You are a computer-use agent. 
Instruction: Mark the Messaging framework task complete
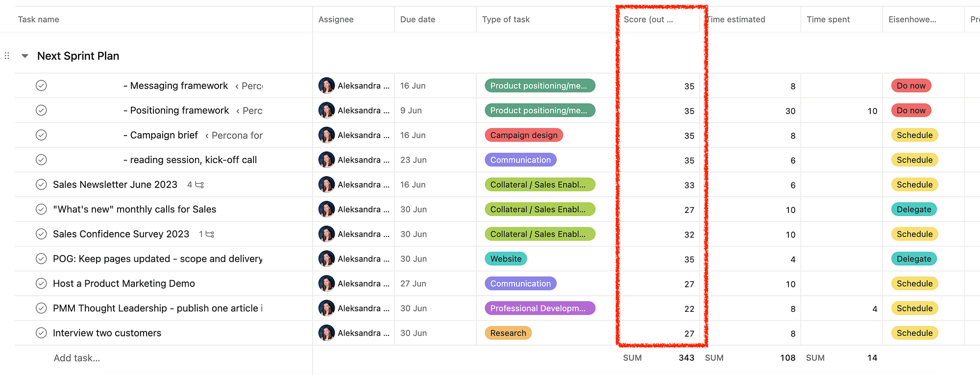tap(41, 85)
